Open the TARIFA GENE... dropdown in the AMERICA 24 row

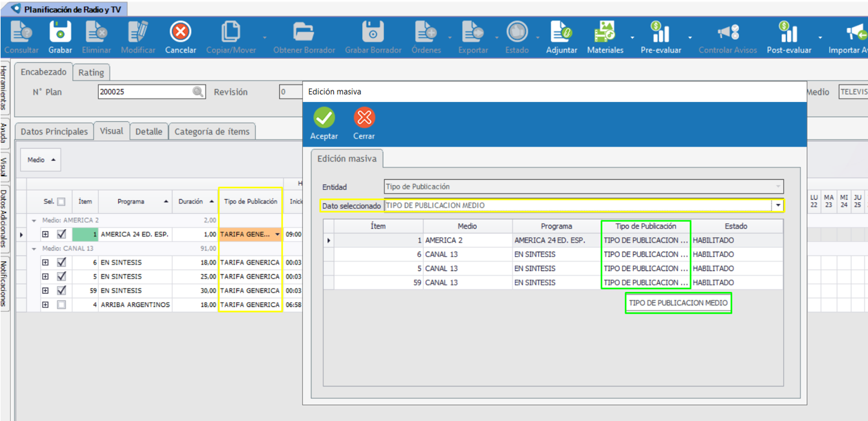point(277,234)
